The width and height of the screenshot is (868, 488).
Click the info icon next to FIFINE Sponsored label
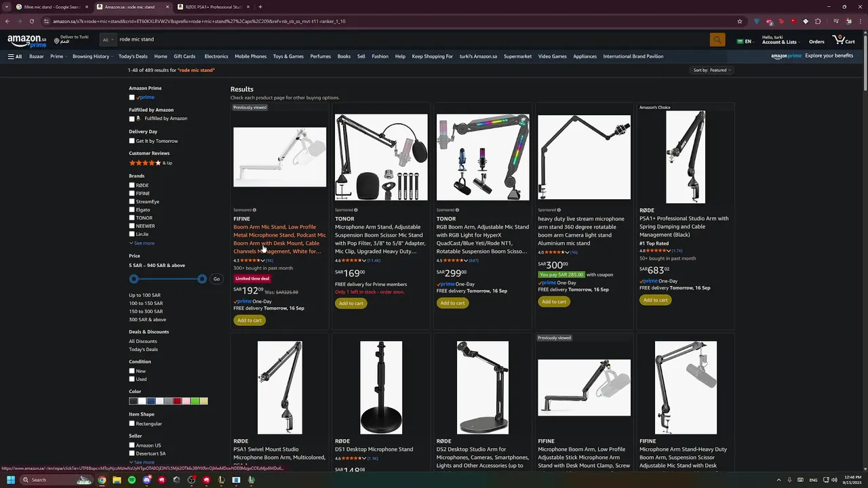(254, 210)
